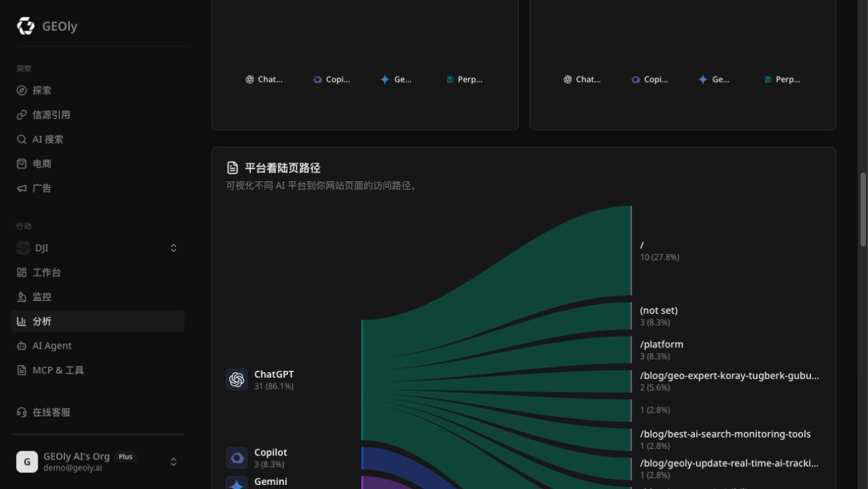
Task: Click the purple Gemini flow band
Action: coord(384,482)
